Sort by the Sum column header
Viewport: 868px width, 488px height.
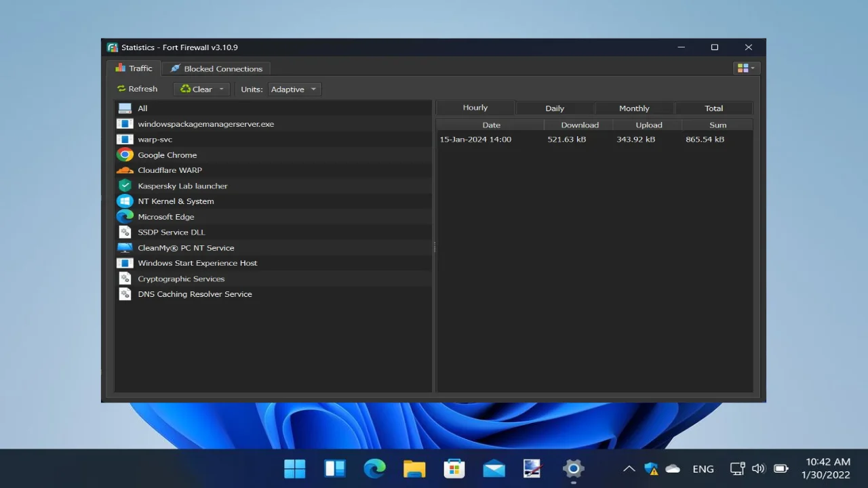pos(718,125)
